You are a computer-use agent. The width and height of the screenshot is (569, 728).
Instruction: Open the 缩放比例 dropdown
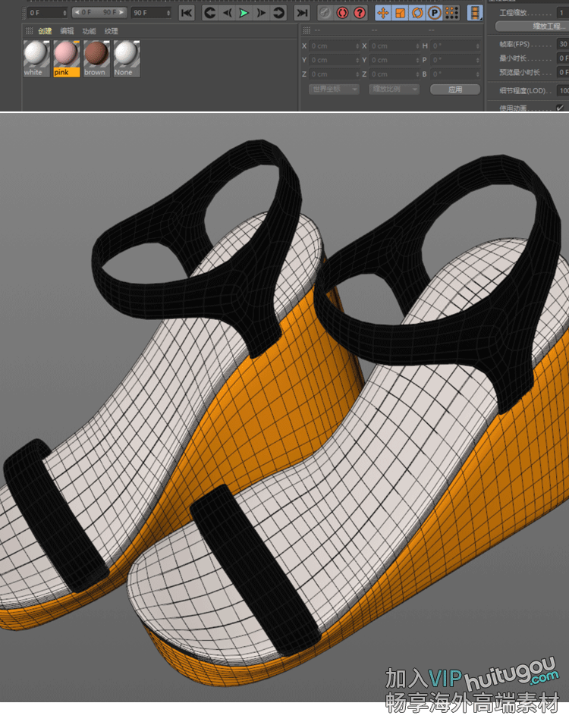pos(394,89)
